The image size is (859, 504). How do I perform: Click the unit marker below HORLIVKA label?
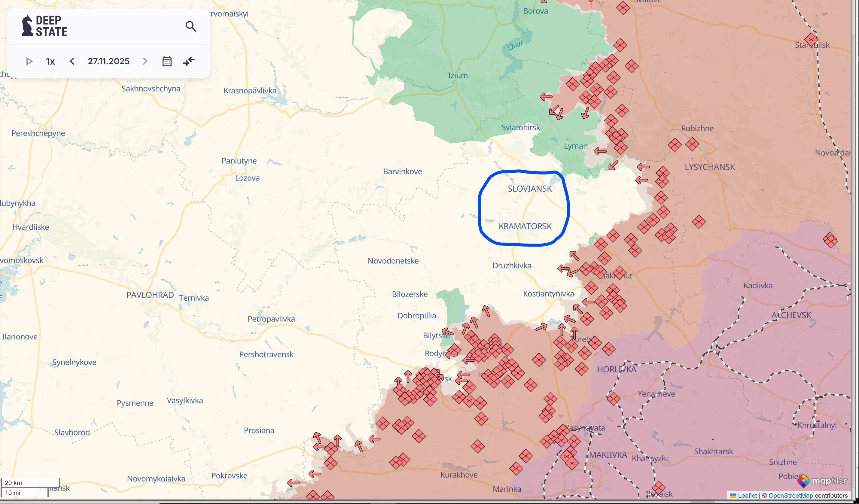pyautogui.click(x=613, y=399)
